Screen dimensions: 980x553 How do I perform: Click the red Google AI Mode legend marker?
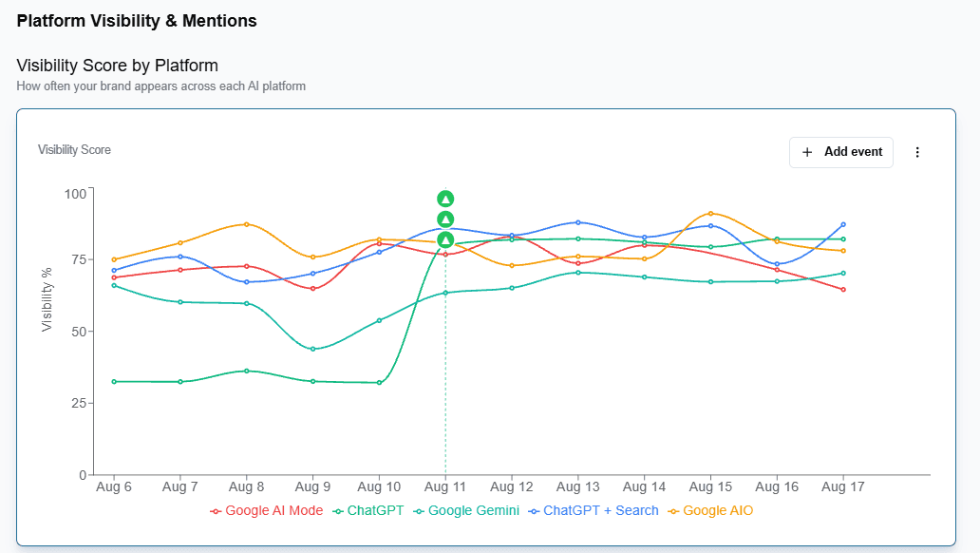[x=216, y=511]
